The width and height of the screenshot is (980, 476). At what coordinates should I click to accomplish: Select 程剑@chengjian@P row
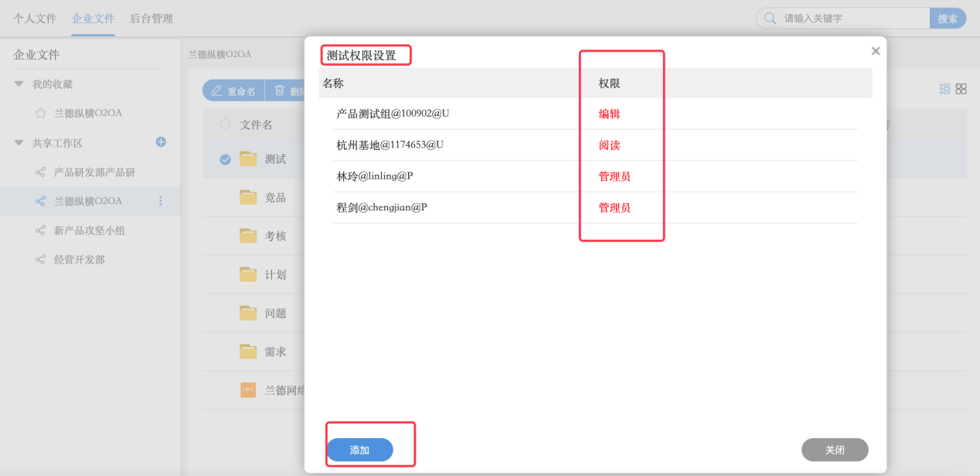(595, 208)
